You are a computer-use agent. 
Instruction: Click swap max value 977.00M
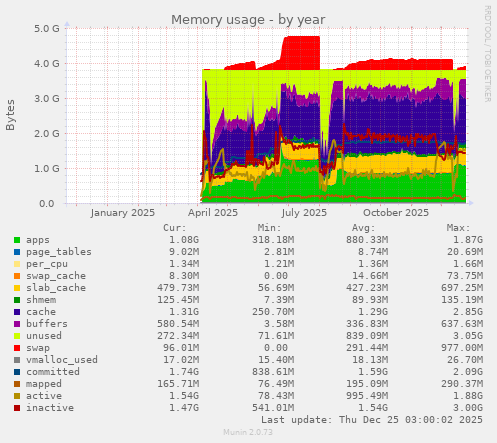point(462,348)
